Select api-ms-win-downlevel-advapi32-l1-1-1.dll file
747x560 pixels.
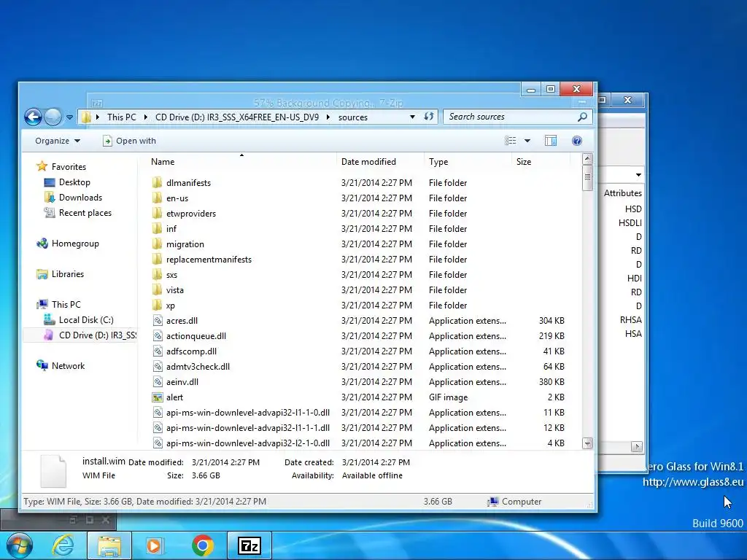pyautogui.click(x=248, y=427)
